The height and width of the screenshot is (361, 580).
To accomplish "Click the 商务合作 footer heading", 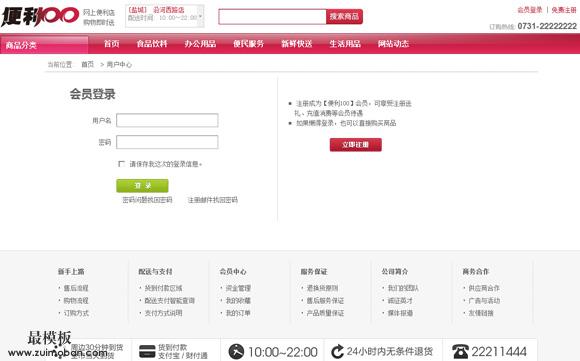I will click(476, 271).
